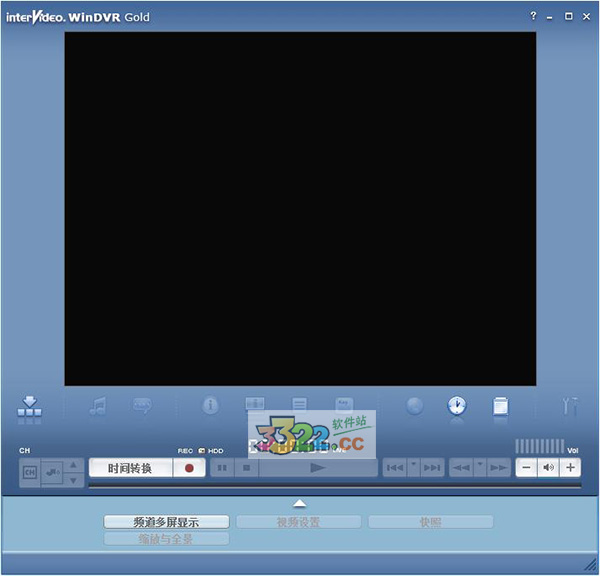Skip to previous segment

[395, 468]
